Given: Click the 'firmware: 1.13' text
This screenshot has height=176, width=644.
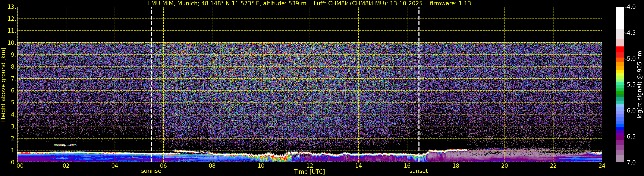Looking at the screenshot, I should (x=450, y=3).
